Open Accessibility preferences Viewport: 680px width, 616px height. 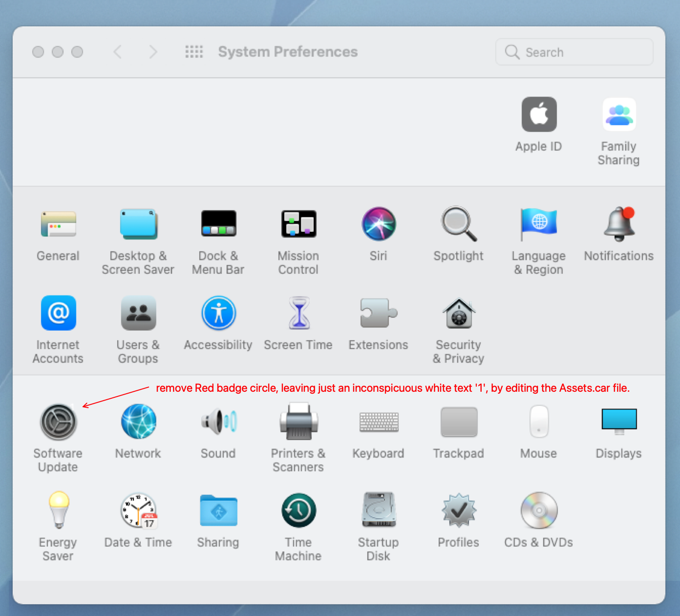219,313
